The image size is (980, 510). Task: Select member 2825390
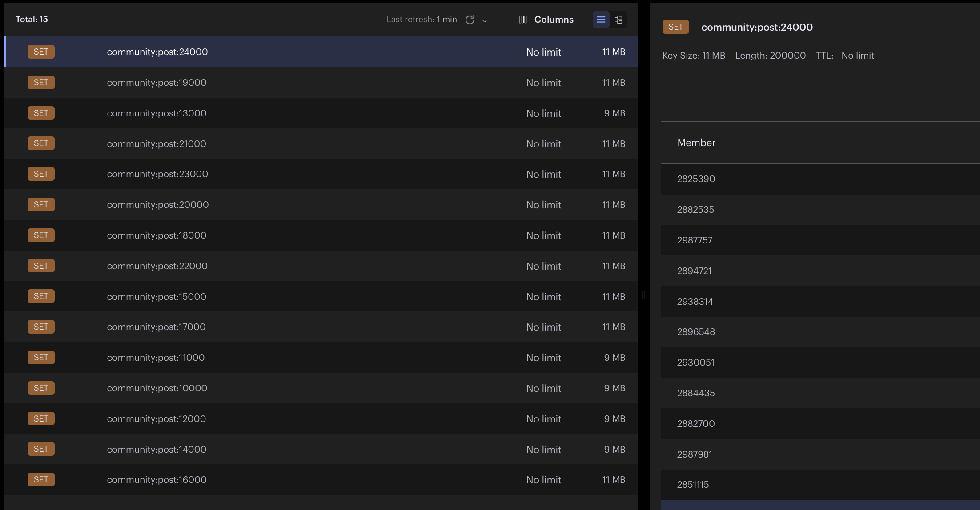696,179
